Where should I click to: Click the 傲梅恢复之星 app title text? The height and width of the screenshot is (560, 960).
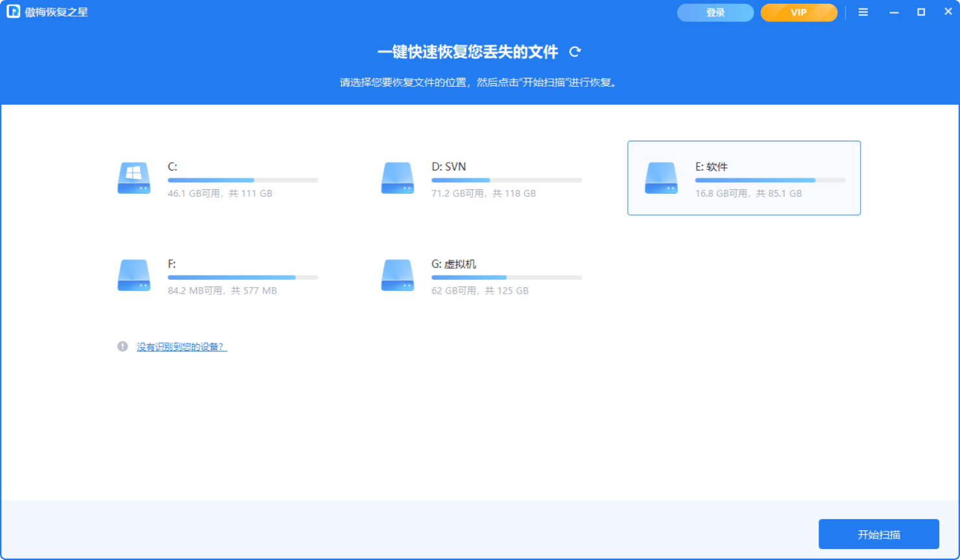(x=56, y=12)
